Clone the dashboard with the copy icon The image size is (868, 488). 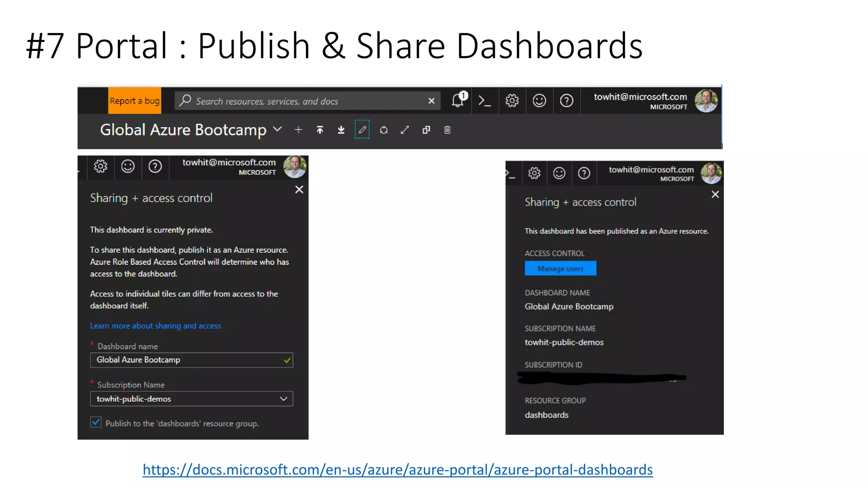(426, 130)
